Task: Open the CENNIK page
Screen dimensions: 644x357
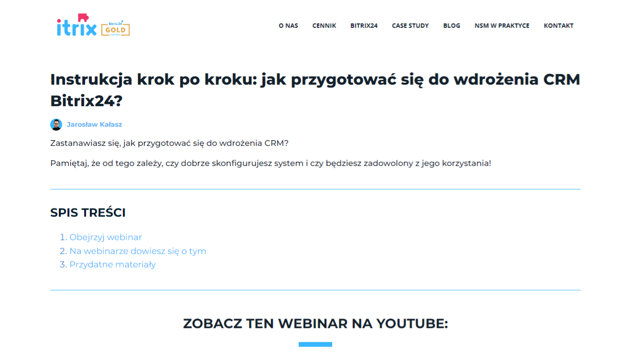Action: coord(324,25)
